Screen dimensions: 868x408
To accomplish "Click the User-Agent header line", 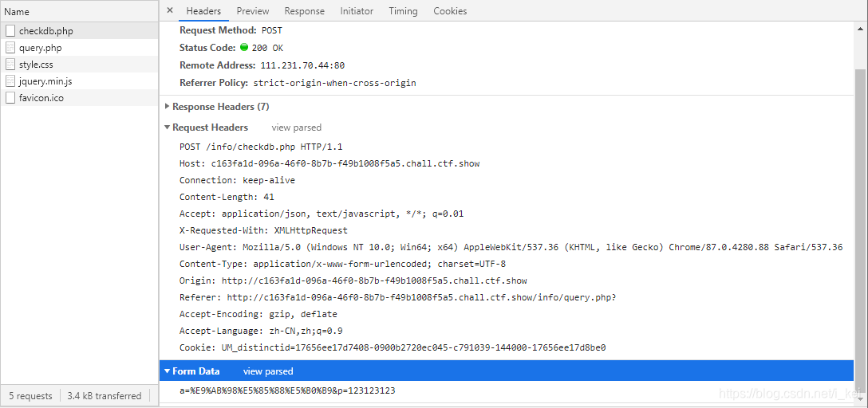I will pos(511,247).
